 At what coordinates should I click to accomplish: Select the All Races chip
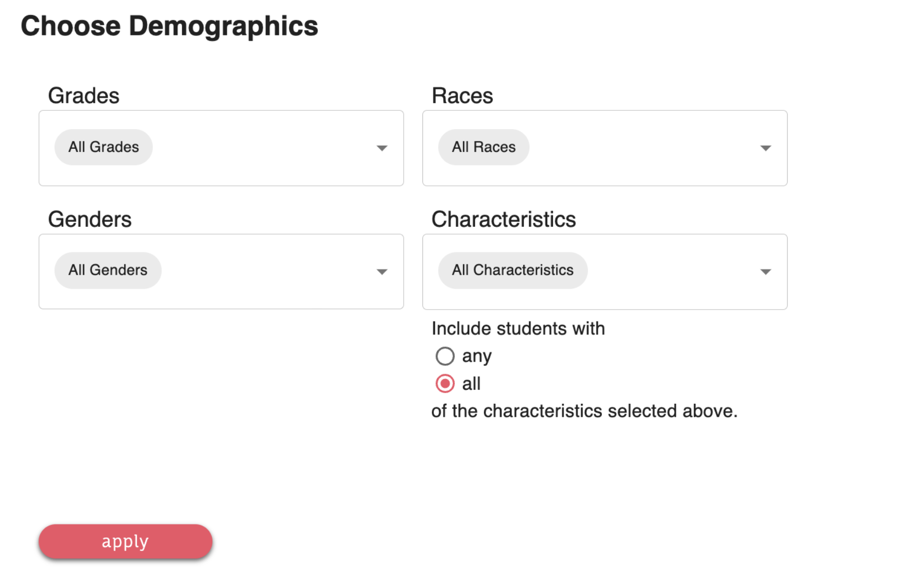click(483, 147)
